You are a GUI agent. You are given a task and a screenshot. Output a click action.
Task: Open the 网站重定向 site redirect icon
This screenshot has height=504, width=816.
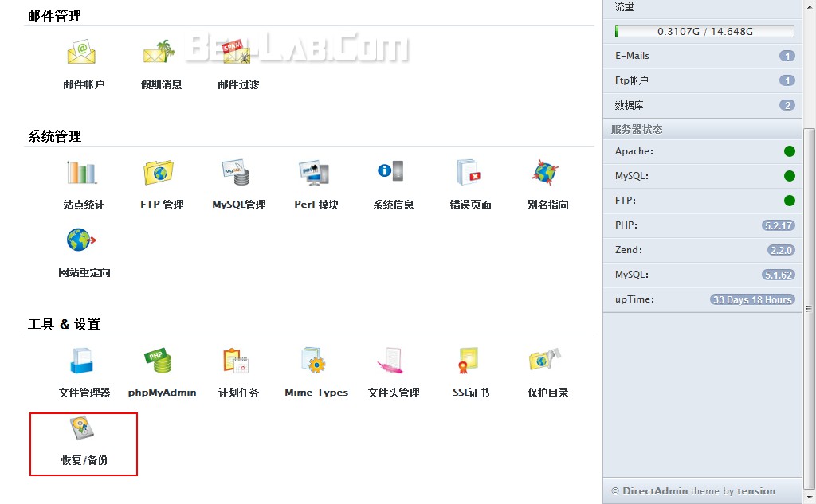tap(82, 240)
